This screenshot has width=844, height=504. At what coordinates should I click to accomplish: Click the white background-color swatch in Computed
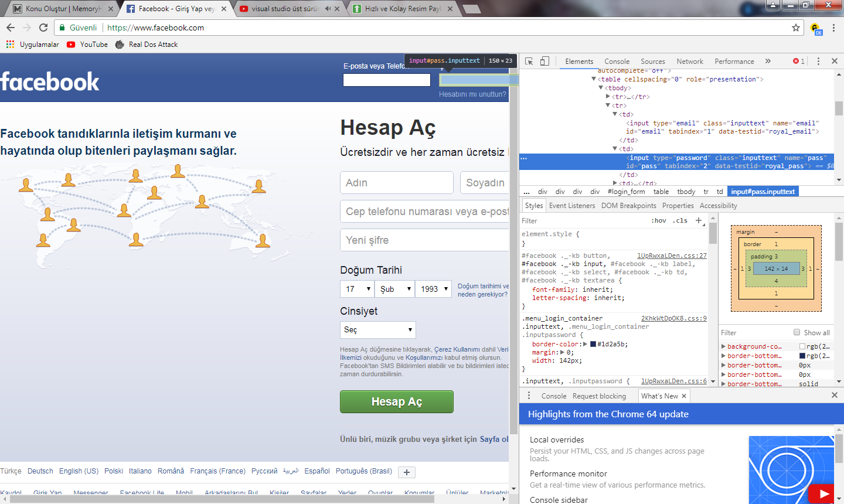pos(802,346)
